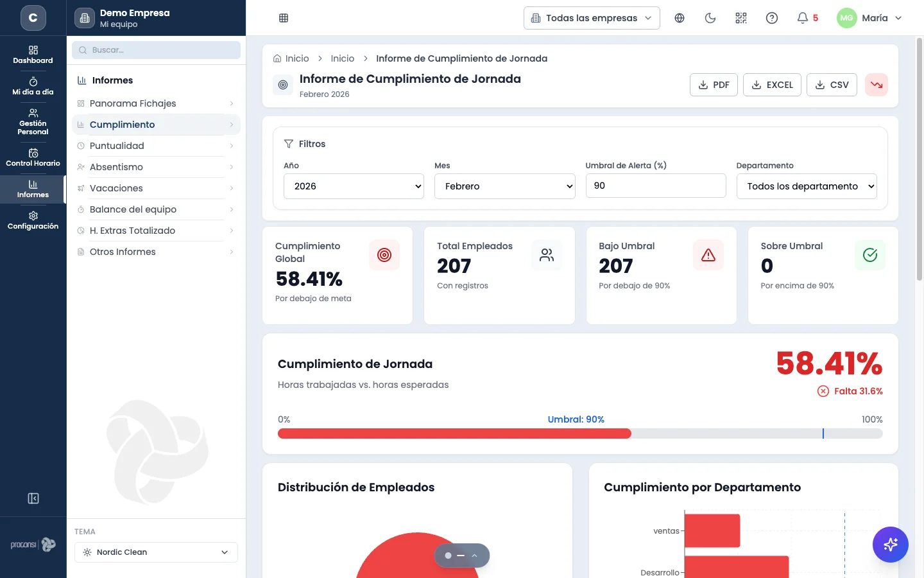The height and width of the screenshot is (578, 924).
Task: Click the Filtros funnel icon
Action: [289, 144]
